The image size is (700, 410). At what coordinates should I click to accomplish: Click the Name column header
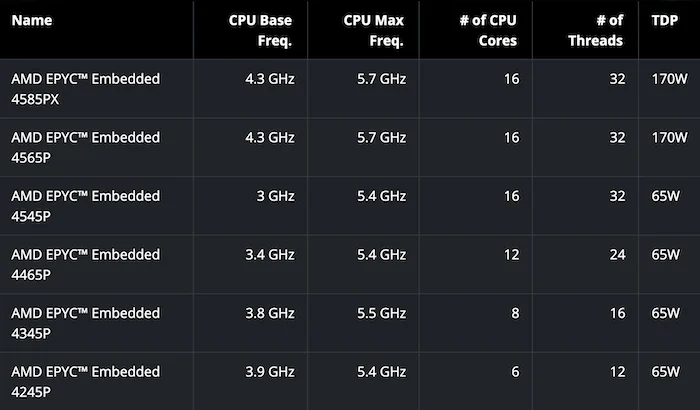(x=33, y=20)
